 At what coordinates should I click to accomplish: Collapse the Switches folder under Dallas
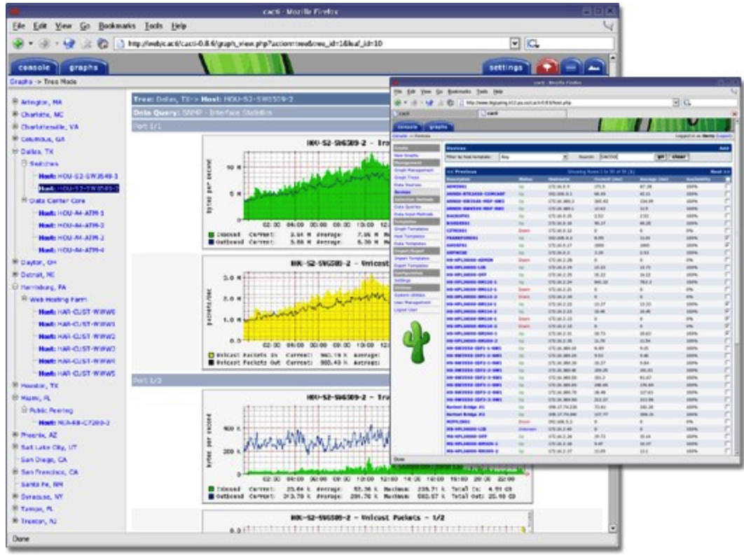point(25,163)
